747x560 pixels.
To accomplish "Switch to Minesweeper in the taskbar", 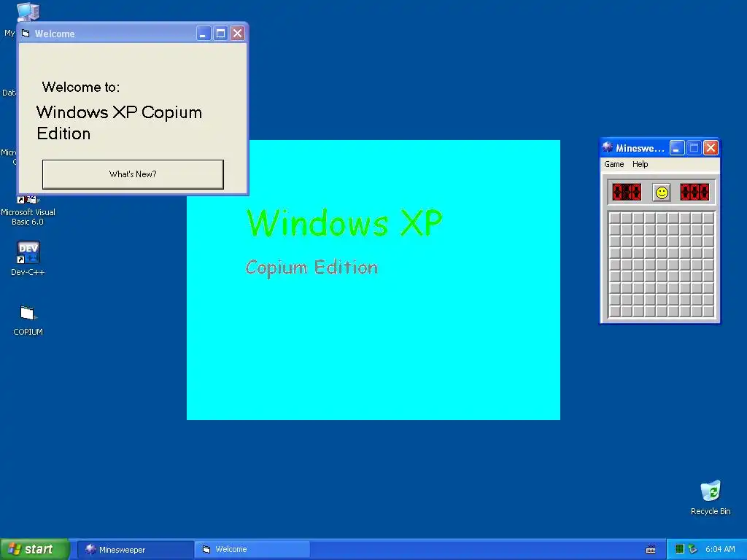I will point(135,550).
